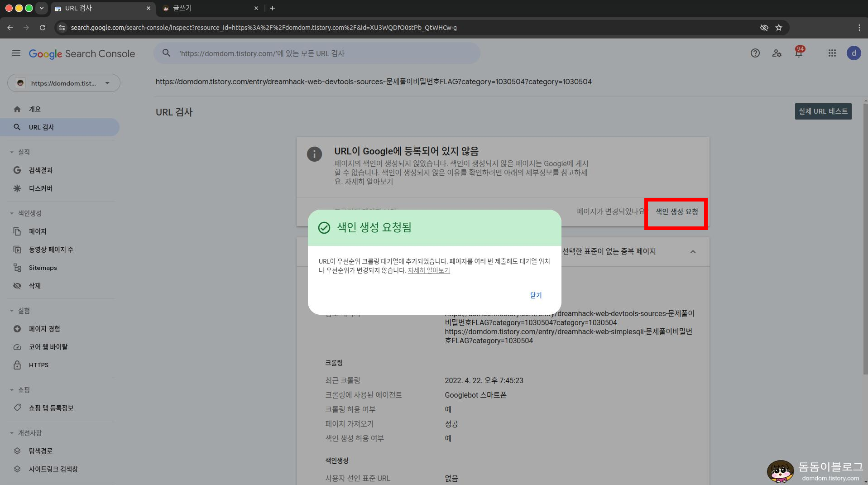Viewport: 868px width, 485px height.
Task: Open users and permissions icon
Action: pos(777,53)
